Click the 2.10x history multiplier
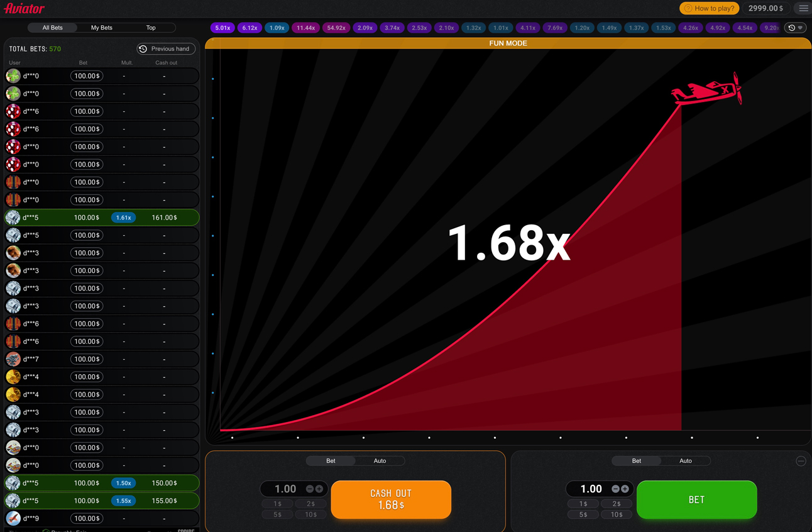 point(446,28)
